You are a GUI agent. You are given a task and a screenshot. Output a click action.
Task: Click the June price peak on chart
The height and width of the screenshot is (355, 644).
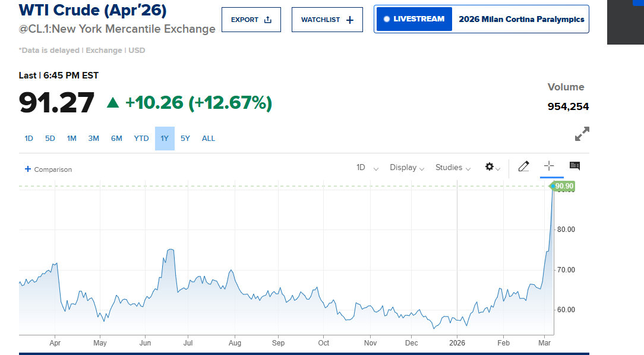coord(171,250)
